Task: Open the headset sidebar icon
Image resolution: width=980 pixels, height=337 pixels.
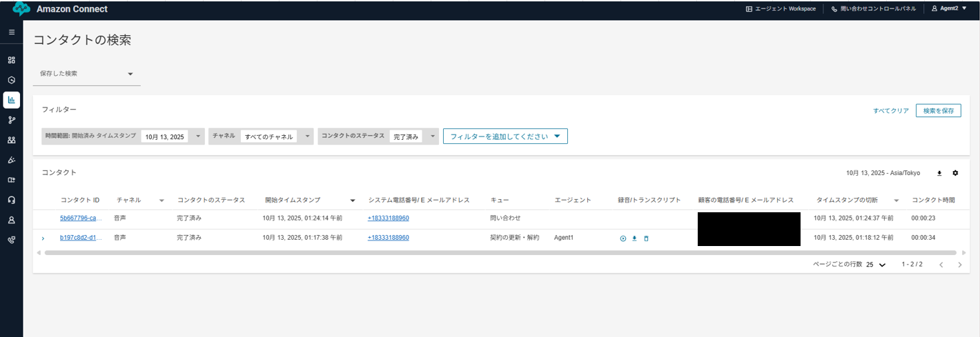Action: point(11,200)
